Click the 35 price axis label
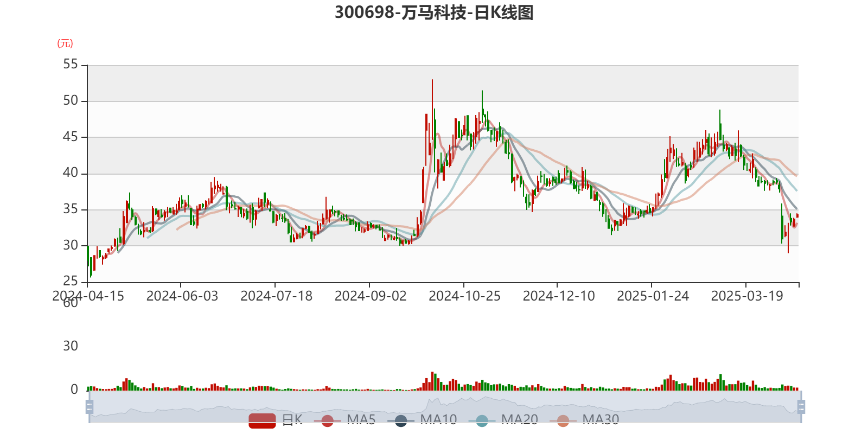Image resolution: width=868 pixels, height=434 pixels. tap(71, 209)
